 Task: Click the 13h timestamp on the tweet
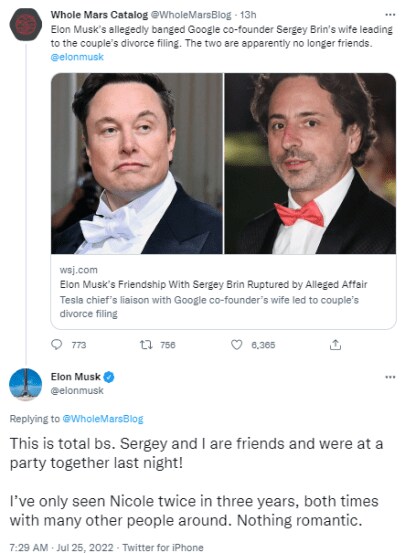[248, 15]
